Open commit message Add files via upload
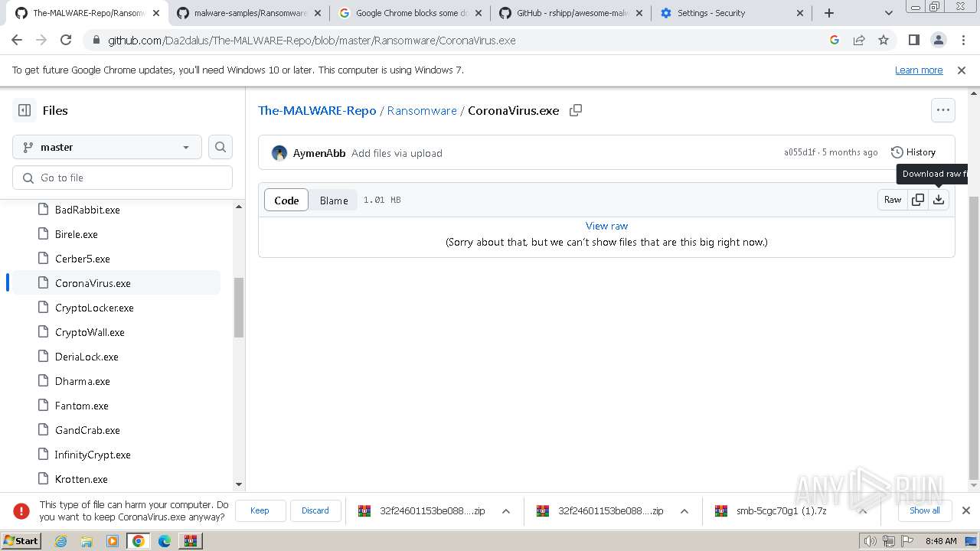 [397, 153]
